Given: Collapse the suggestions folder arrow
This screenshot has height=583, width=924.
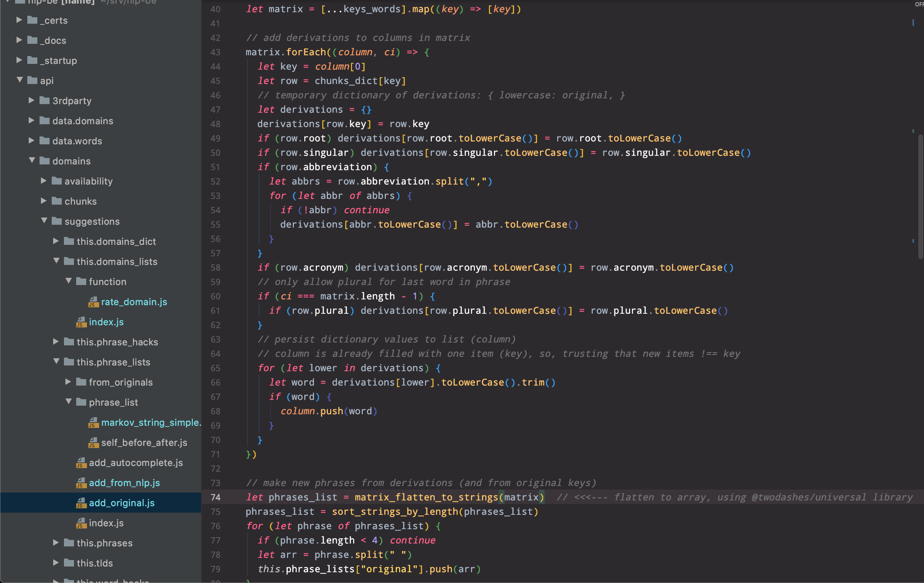Looking at the screenshot, I should [x=44, y=221].
